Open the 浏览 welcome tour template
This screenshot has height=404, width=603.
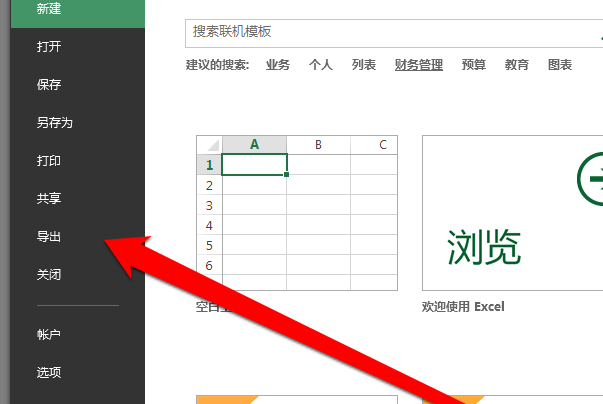point(513,213)
